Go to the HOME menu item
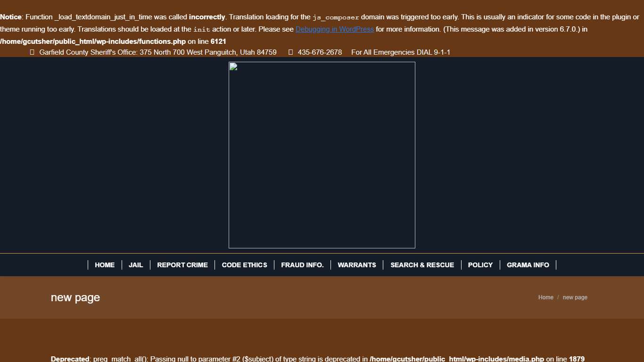This screenshot has height=362, width=644. pyautogui.click(x=105, y=265)
